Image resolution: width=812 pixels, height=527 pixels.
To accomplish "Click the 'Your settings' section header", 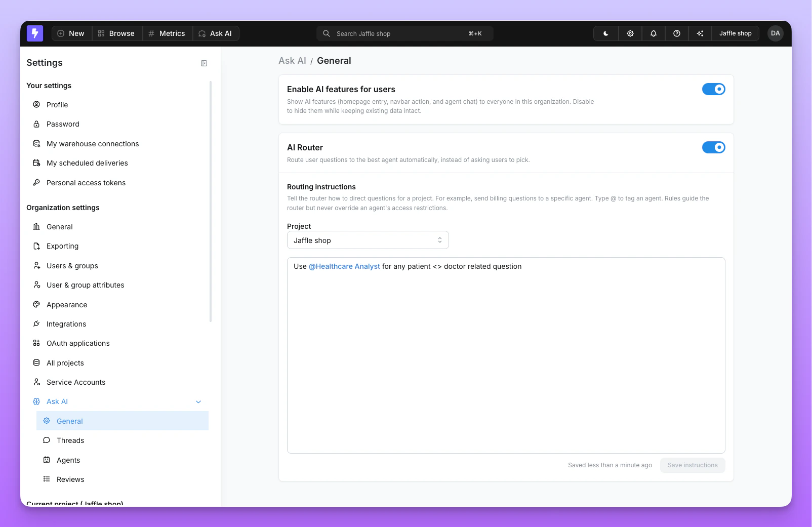I will click(49, 86).
